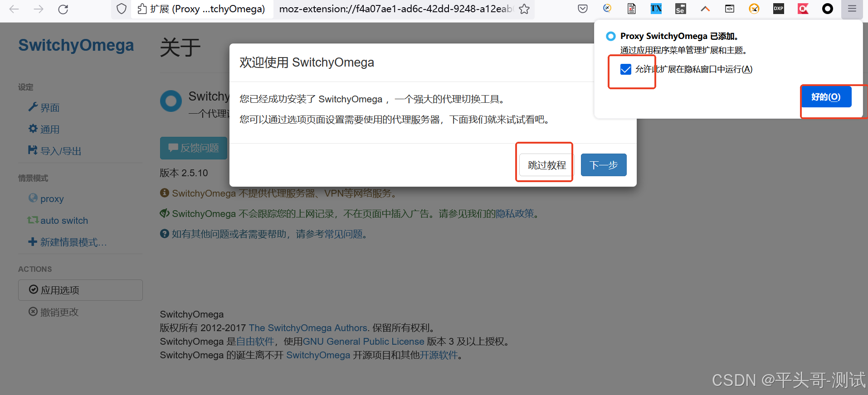
Task: Open the 隐私政策 privacy policy link
Action: click(515, 214)
